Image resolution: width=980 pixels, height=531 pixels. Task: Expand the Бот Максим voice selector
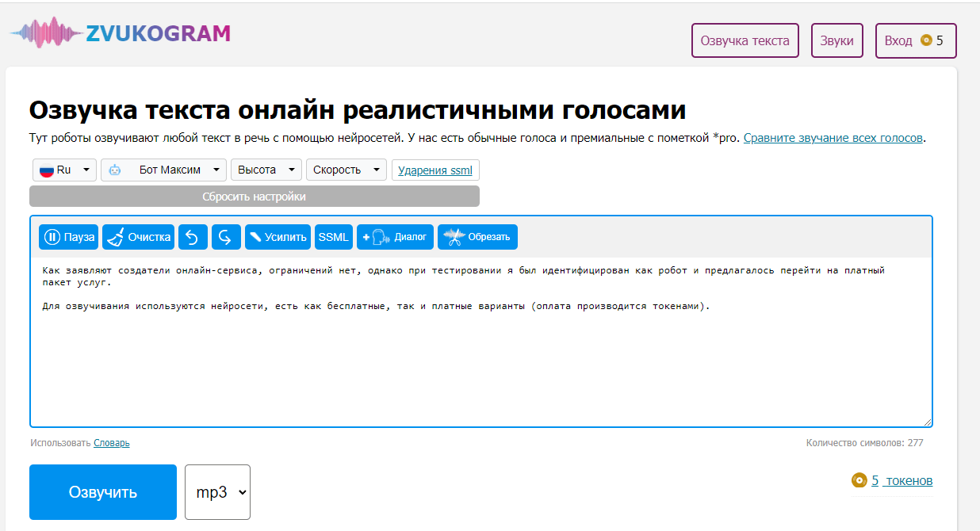pos(163,170)
